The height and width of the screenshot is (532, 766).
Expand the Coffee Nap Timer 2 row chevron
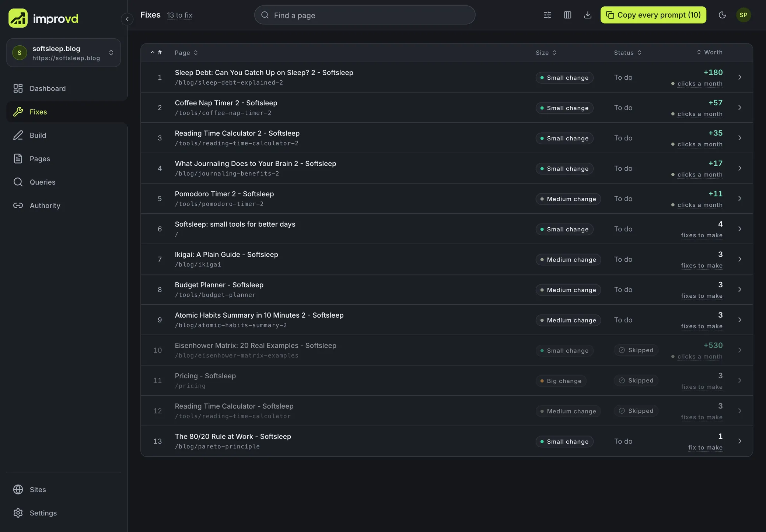coord(740,108)
